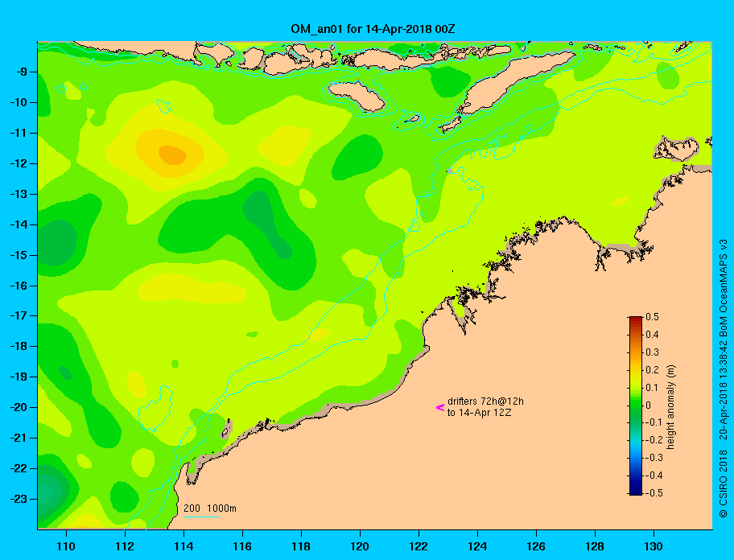Click latitude axis label "-22"
The image size is (734, 560).
(19, 468)
